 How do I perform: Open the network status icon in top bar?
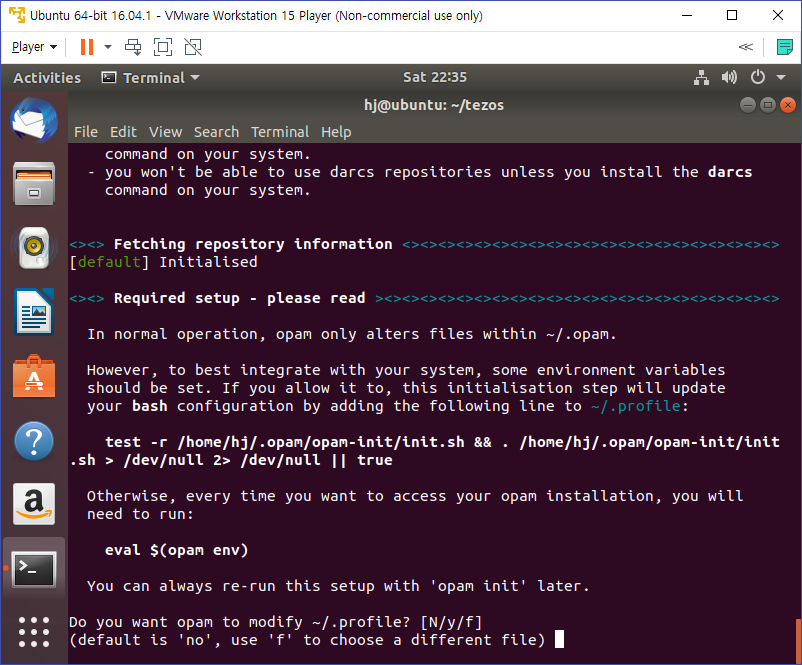pyautogui.click(x=701, y=78)
